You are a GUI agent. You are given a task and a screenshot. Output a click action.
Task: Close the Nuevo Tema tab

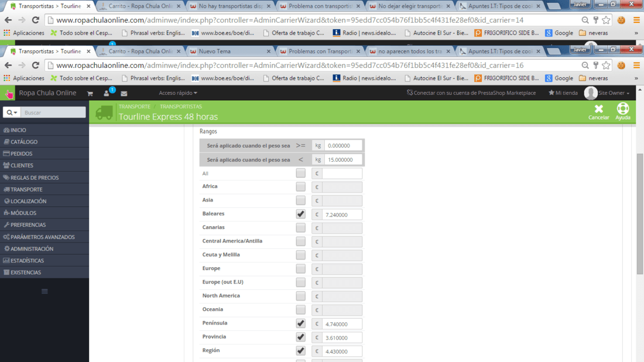pos(269,52)
